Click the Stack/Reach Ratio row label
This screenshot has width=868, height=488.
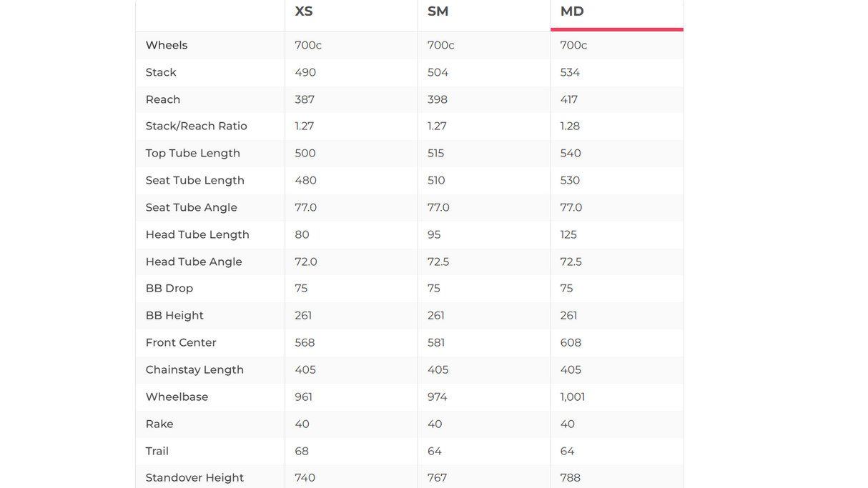click(x=196, y=126)
